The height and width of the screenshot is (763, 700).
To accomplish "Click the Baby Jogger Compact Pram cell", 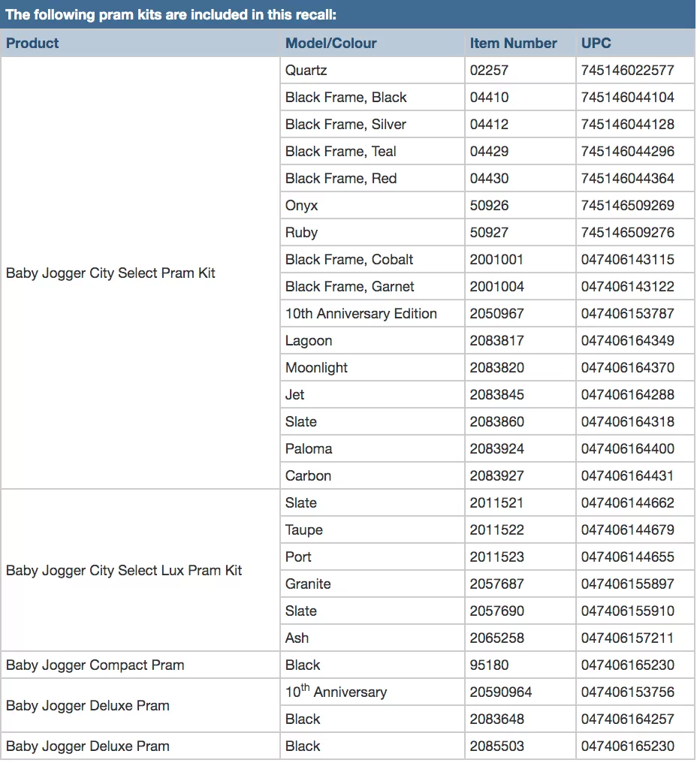I will (140, 665).
